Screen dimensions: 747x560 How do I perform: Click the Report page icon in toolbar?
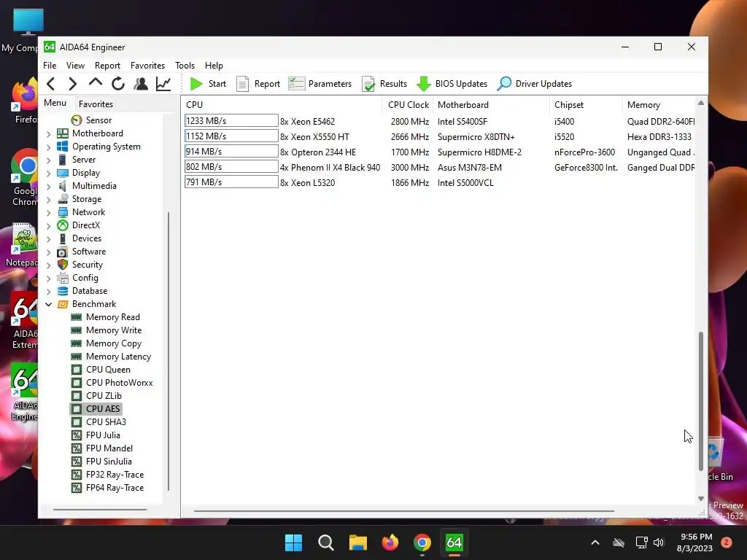[x=242, y=85]
